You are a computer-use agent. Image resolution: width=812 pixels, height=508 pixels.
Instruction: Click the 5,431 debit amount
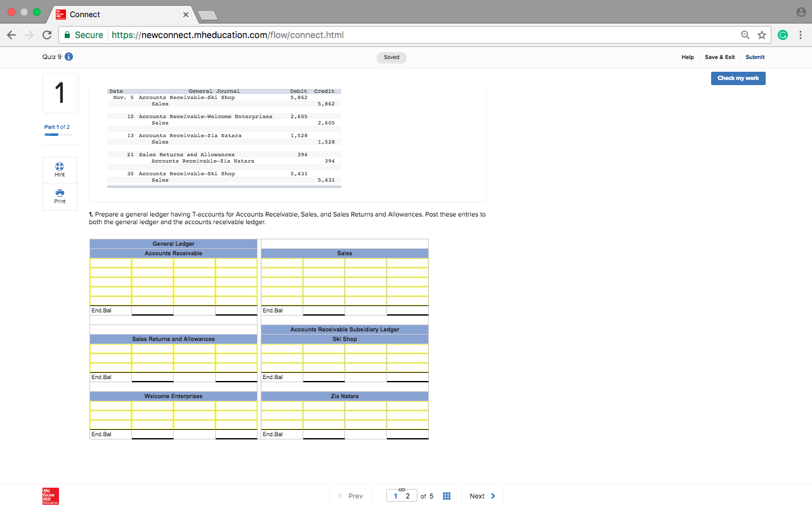(x=298, y=173)
